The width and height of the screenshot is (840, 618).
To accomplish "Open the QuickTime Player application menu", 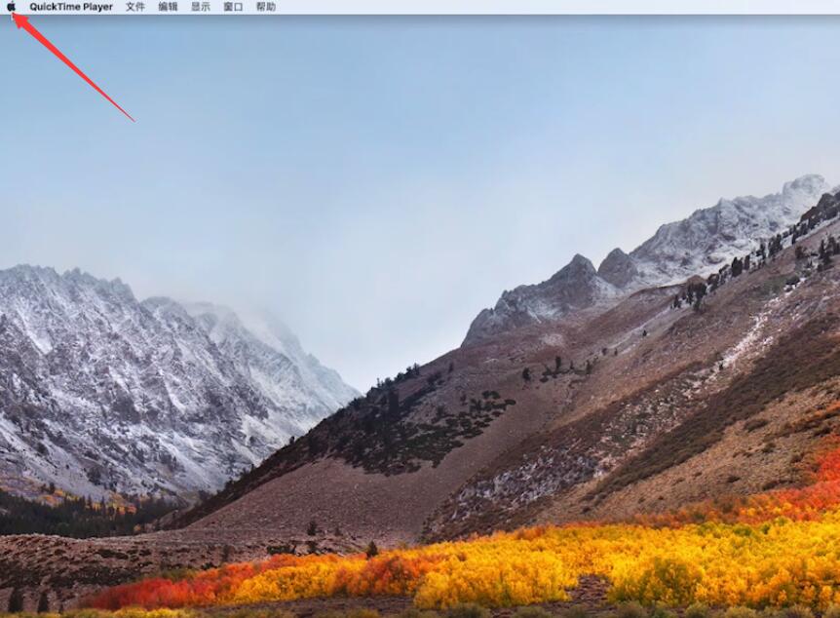I will point(71,7).
